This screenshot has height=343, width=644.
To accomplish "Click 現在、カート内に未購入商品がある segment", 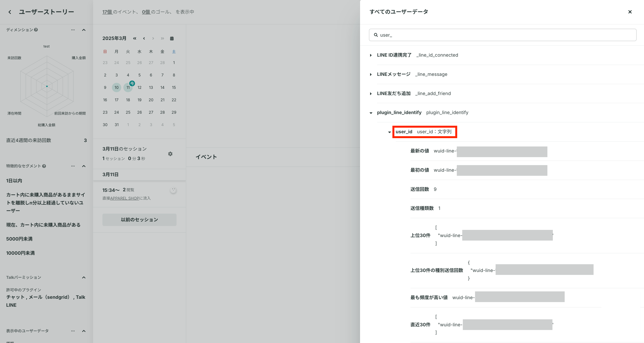I will coord(43,225).
